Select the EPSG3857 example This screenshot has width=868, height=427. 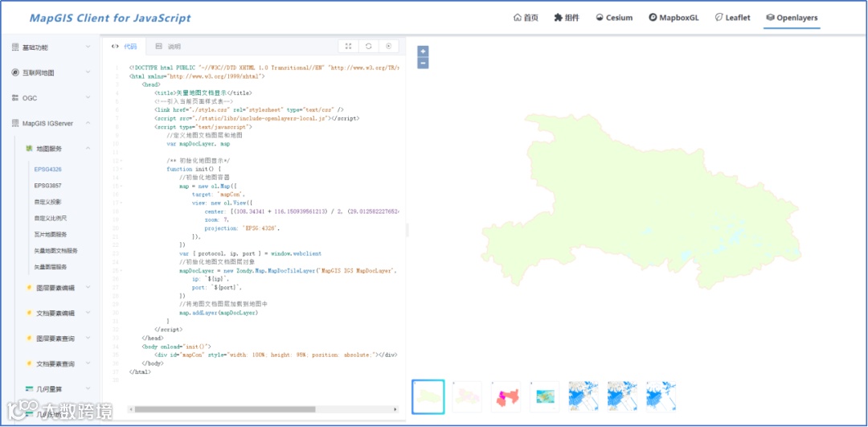coord(47,186)
